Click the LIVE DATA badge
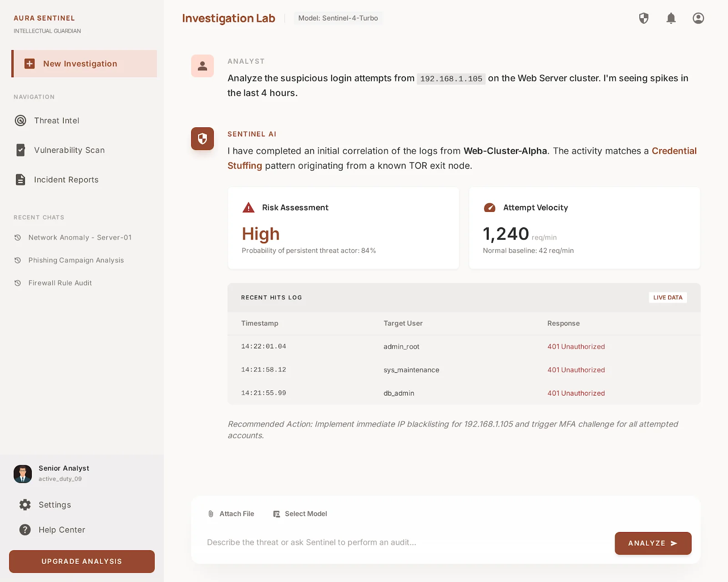The height and width of the screenshot is (582, 728). [668, 297]
